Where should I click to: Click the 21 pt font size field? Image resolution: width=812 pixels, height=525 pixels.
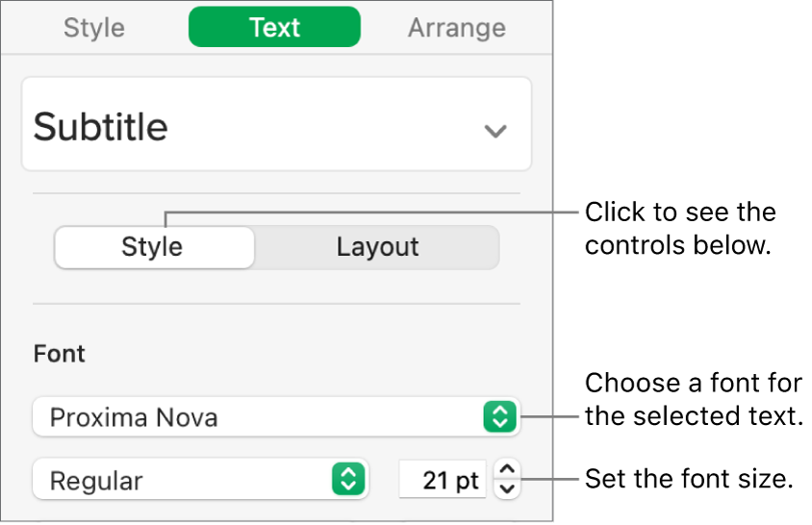pos(444,480)
